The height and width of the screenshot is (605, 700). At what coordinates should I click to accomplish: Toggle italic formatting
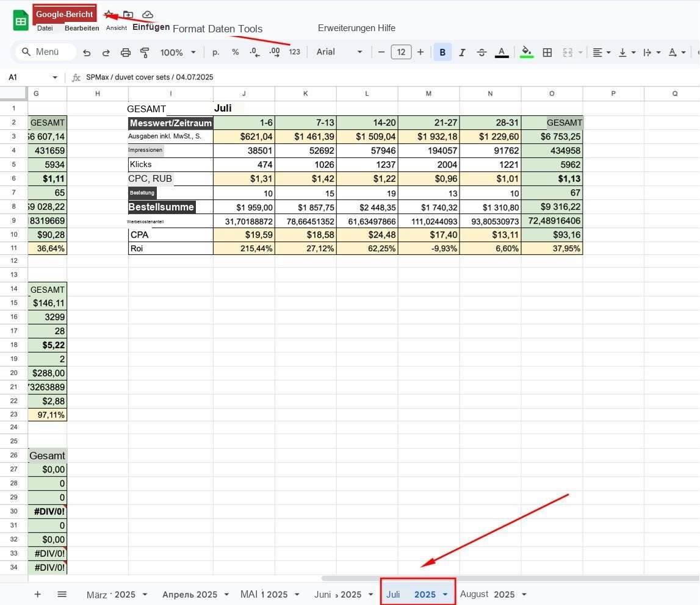point(462,52)
